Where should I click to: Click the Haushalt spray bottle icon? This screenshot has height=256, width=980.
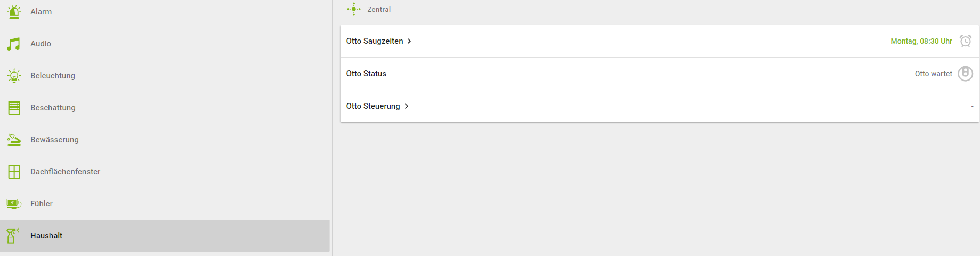tap(13, 236)
